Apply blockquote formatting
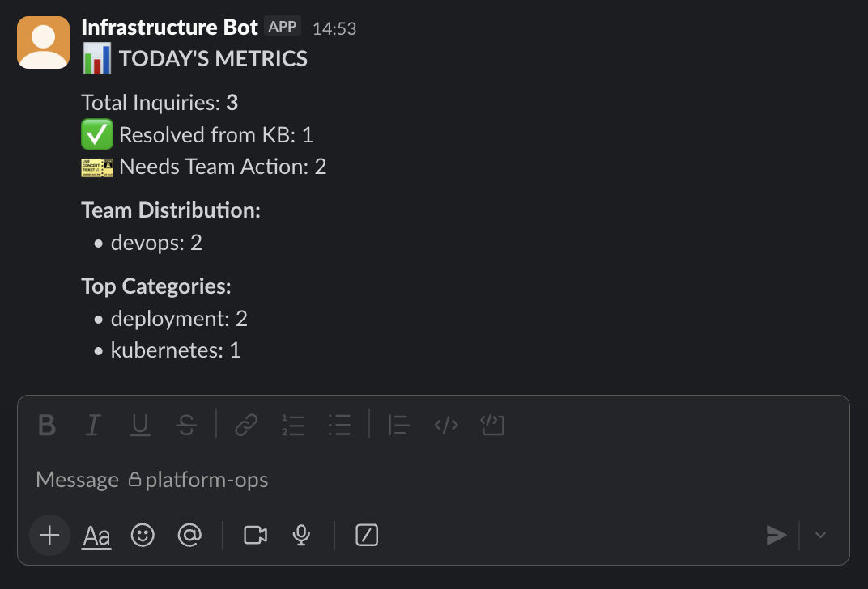Screen dimensions: 868x589 pos(398,425)
